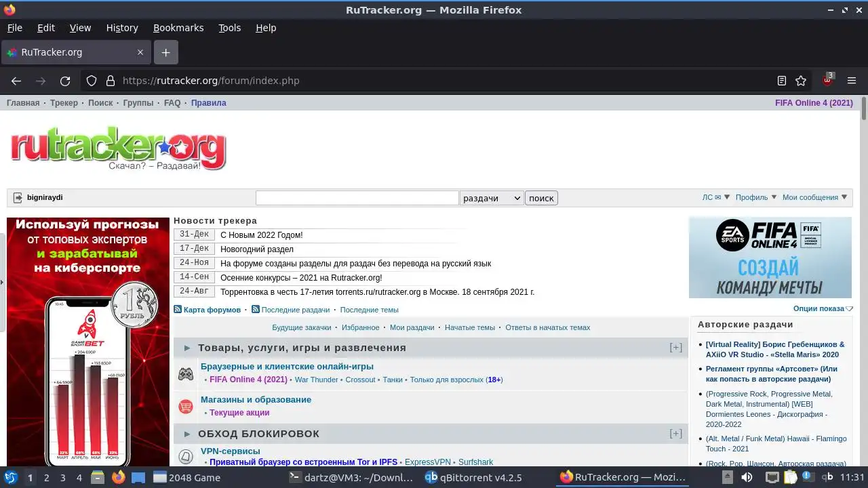The height and width of the screenshot is (488, 868).
Task: Open Опции показа display options
Action: coord(823,308)
